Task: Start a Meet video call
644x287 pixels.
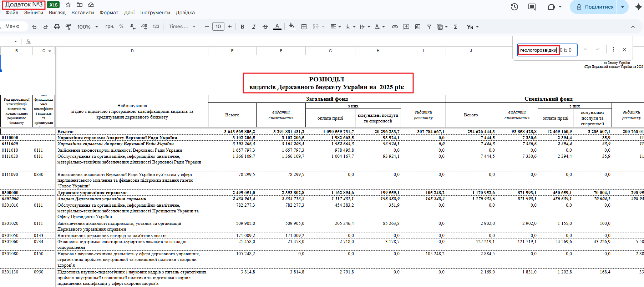Action: click(552, 7)
